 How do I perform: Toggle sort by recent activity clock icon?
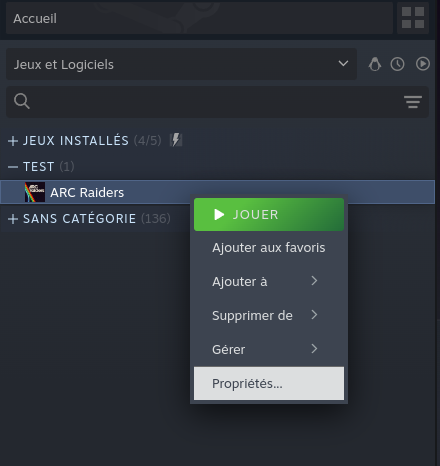tap(397, 64)
